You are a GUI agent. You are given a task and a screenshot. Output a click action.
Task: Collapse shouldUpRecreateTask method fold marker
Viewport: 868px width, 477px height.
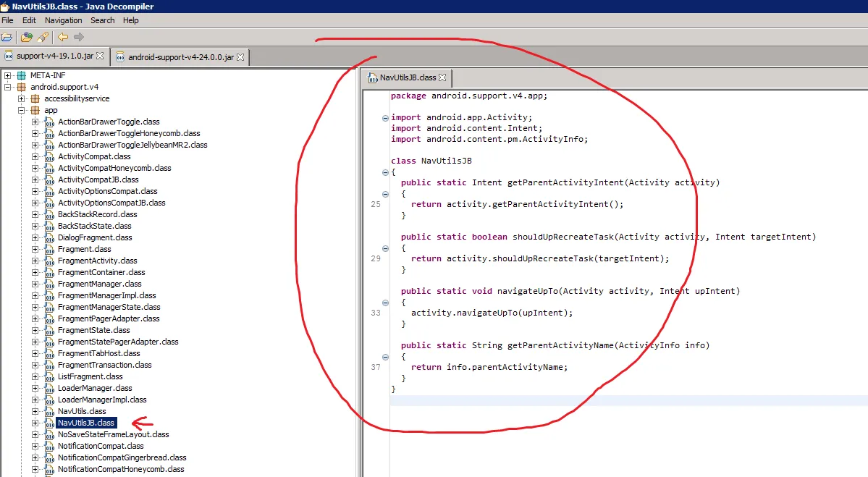(x=385, y=248)
